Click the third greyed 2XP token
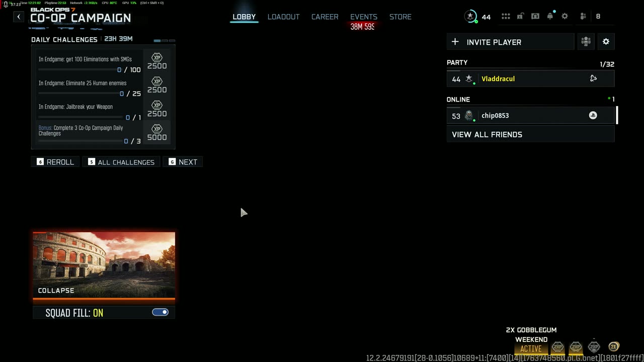Image resolution: width=644 pixels, height=362 pixels. (x=594, y=346)
